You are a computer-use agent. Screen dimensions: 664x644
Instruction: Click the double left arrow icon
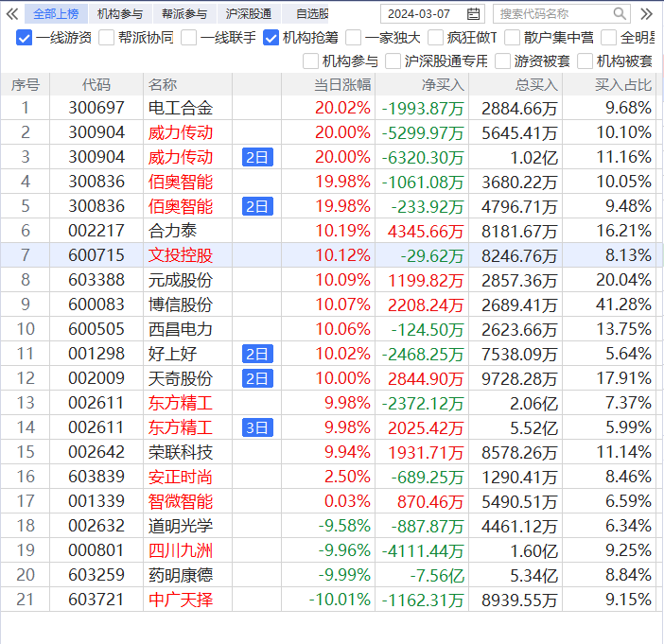[12, 14]
